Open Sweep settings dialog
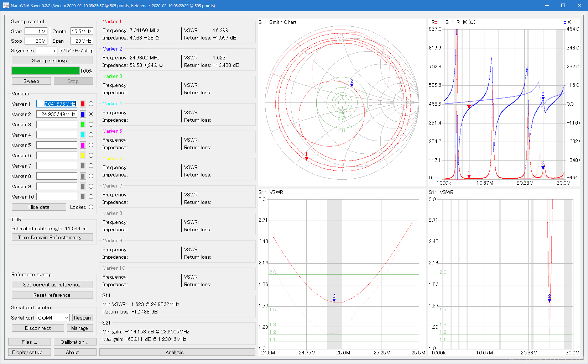The image size is (588, 364). click(x=52, y=60)
